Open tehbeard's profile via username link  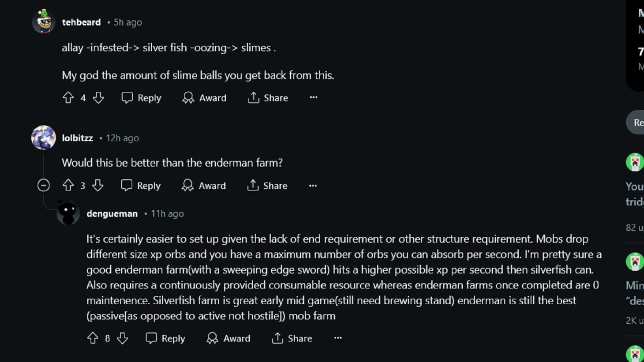click(81, 22)
